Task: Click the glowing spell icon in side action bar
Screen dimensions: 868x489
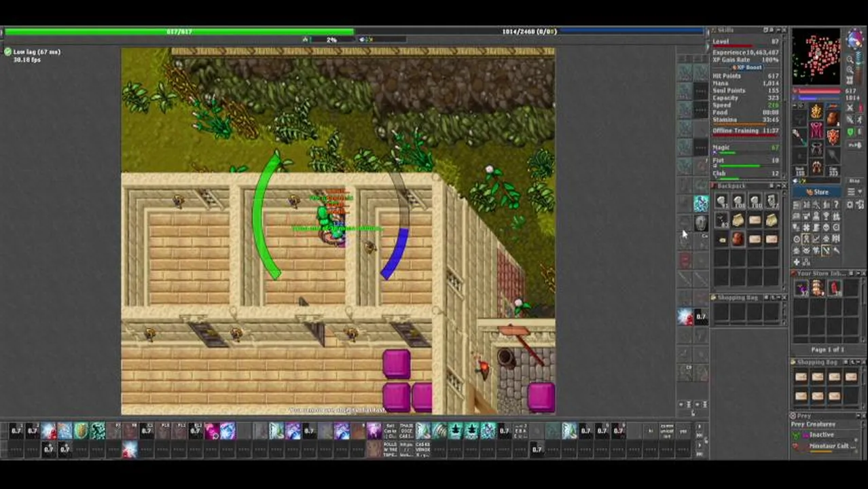Action: (x=685, y=317)
